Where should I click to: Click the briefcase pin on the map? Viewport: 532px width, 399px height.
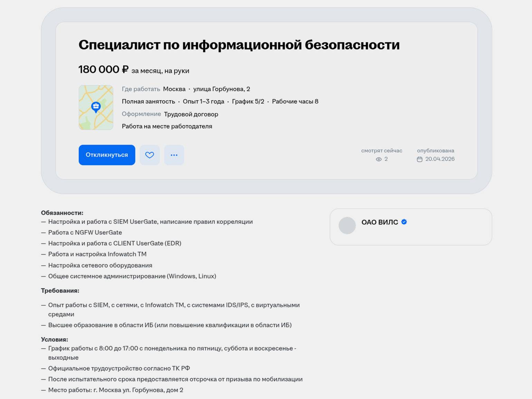96,107
